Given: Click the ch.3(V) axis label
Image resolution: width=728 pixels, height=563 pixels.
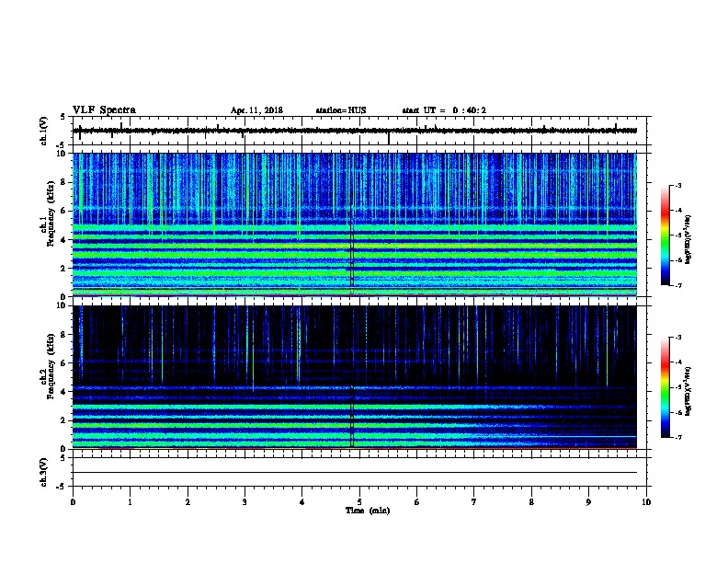Looking at the screenshot, I should pyautogui.click(x=43, y=472).
